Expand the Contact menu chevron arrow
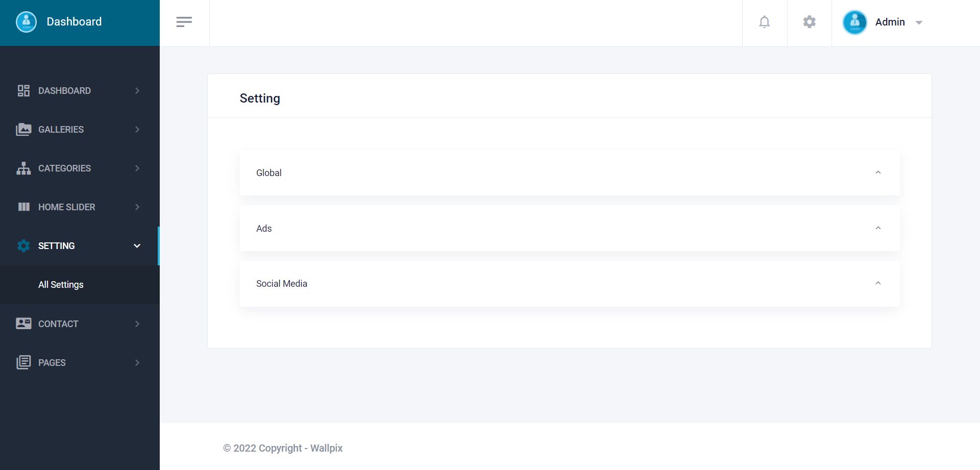Image resolution: width=980 pixels, height=470 pixels. (x=137, y=324)
